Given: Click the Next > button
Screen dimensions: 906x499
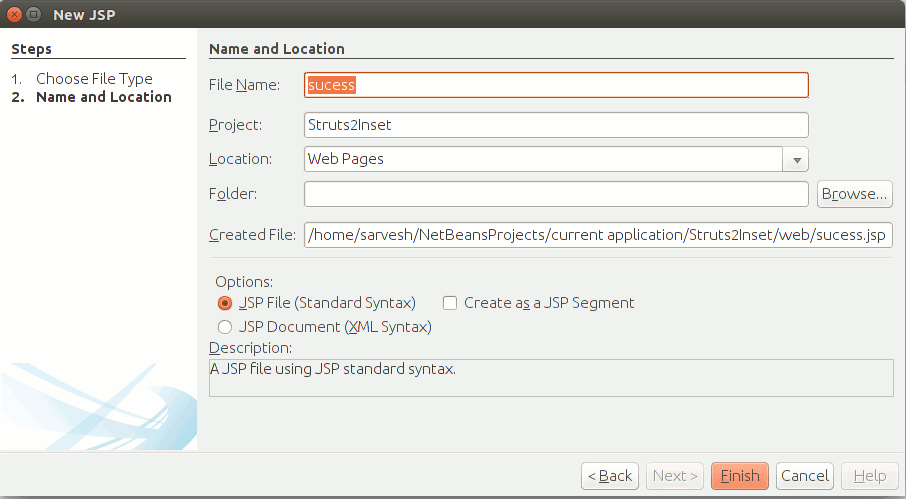Looking at the screenshot, I should pyautogui.click(x=675, y=476).
